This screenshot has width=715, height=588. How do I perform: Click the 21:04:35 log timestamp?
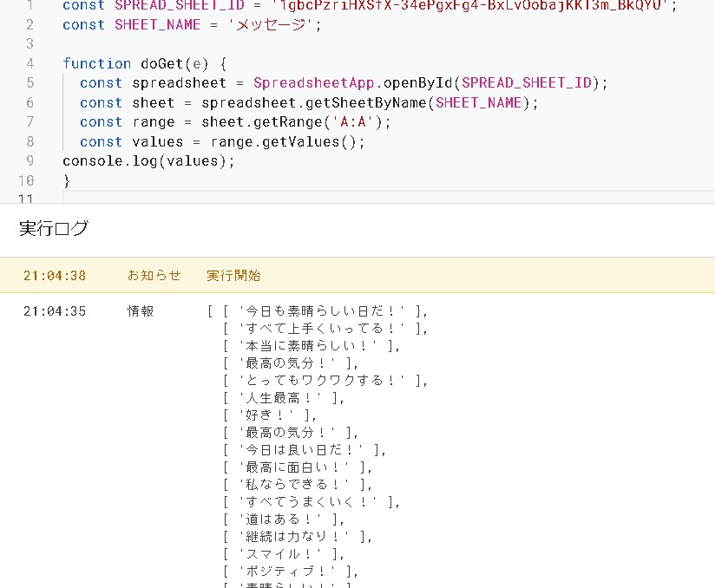(55, 311)
